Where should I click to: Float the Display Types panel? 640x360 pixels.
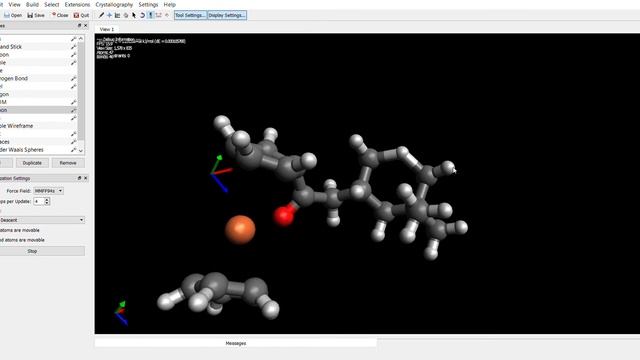(x=80, y=25)
